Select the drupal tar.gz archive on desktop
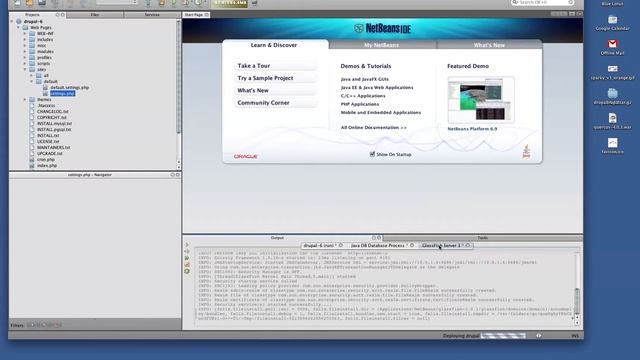This screenshot has height=360, width=640. pyautogui.click(x=612, y=97)
